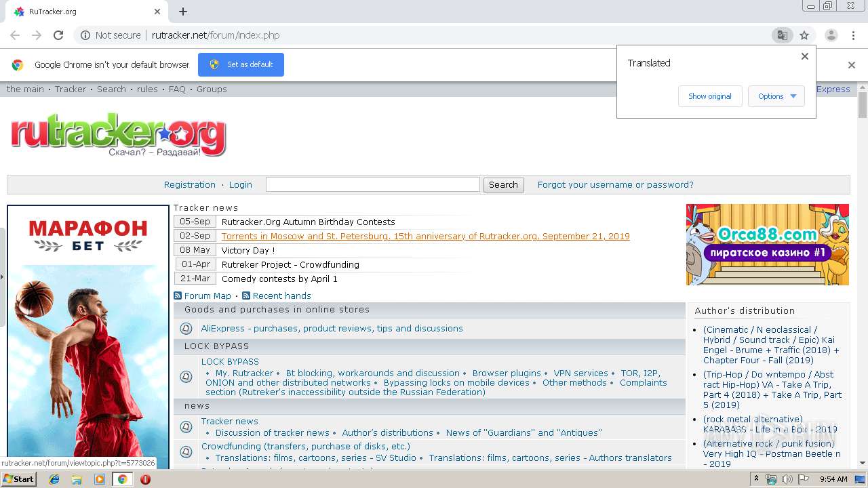View site info via Not secure icon

tap(85, 35)
